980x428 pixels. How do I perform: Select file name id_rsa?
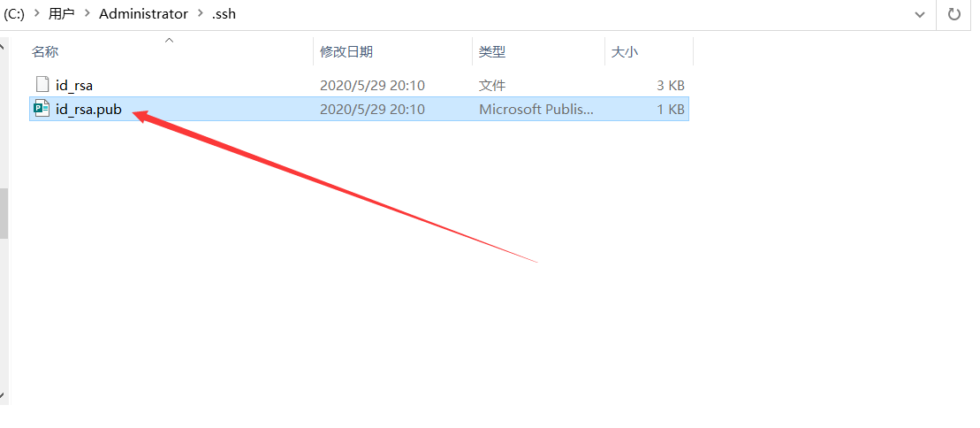coord(74,85)
